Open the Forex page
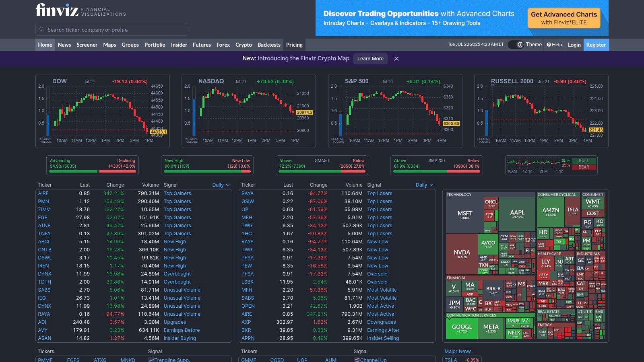 [223, 45]
